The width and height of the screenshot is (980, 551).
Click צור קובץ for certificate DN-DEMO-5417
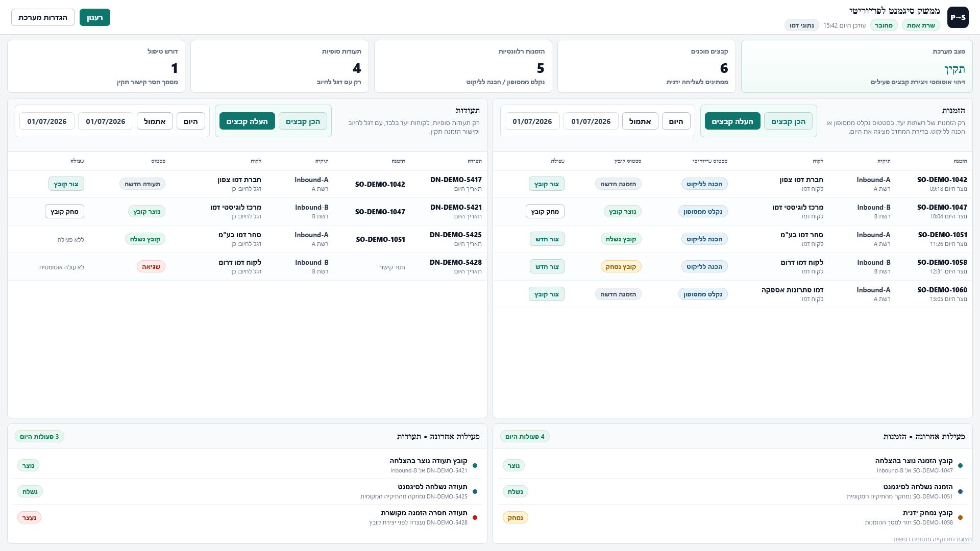pyautogui.click(x=66, y=184)
